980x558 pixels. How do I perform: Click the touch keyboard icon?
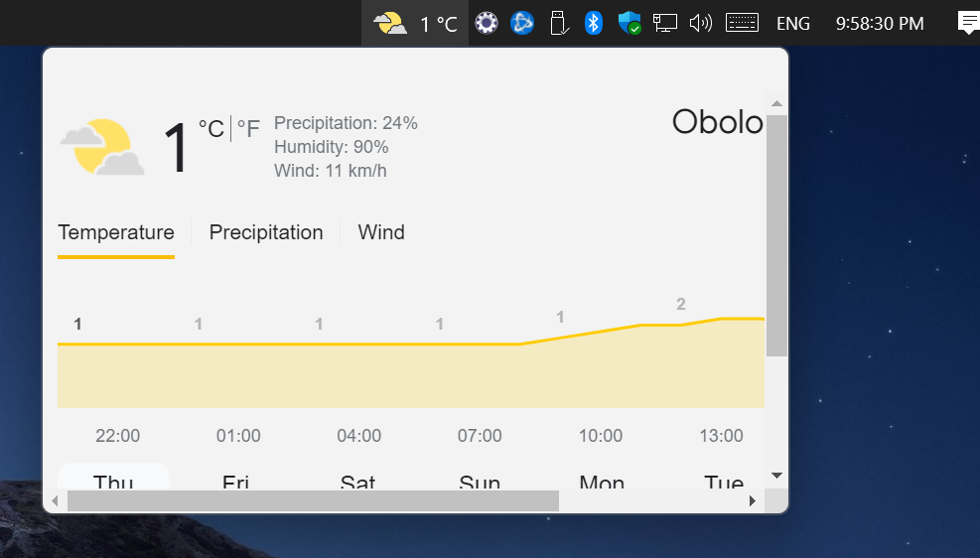(x=742, y=23)
